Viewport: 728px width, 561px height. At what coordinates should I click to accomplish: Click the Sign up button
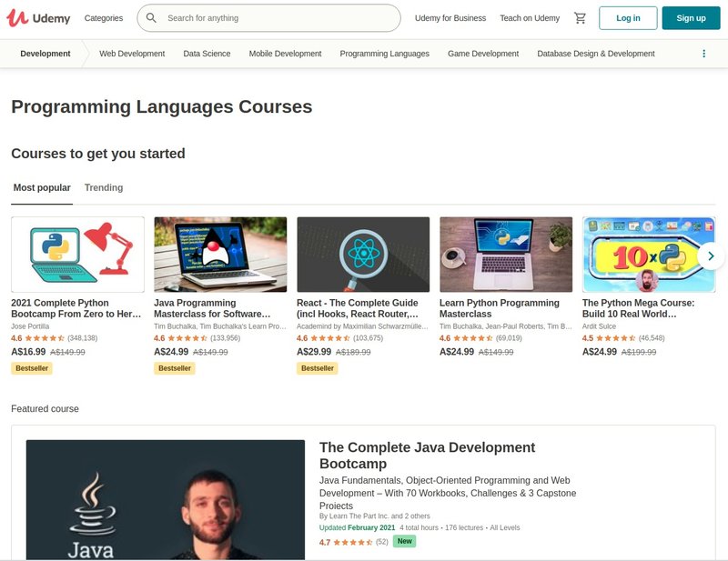(x=691, y=18)
